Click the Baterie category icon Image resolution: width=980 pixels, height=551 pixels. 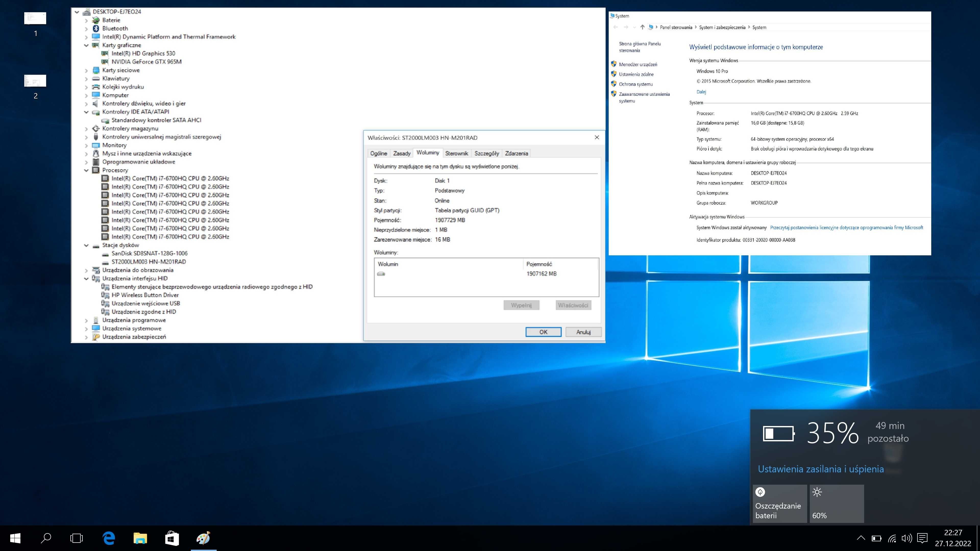point(96,20)
